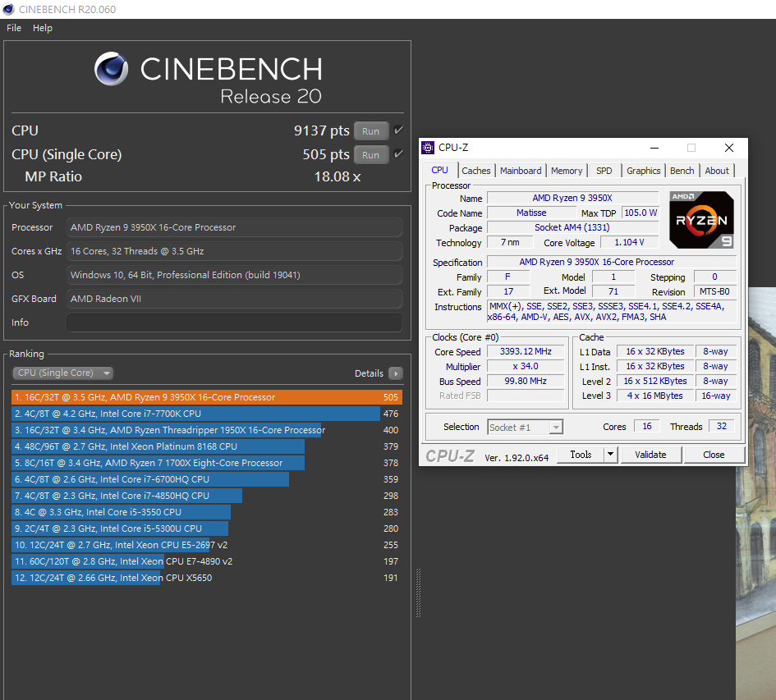The width and height of the screenshot is (776, 700).
Task: Open the File menu in Cinebench
Action: coord(14,28)
